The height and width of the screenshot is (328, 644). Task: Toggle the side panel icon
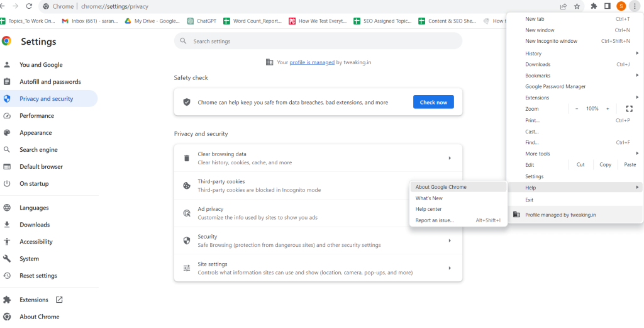pyautogui.click(x=608, y=6)
